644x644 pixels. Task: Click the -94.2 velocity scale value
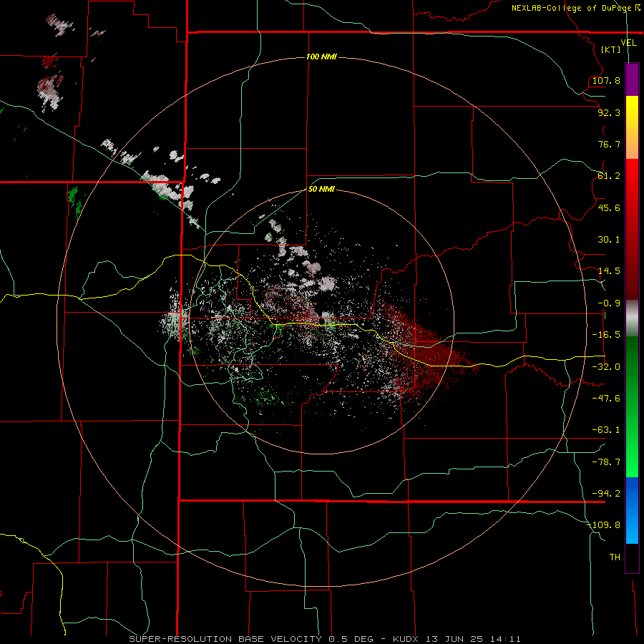(x=606, y=494)
